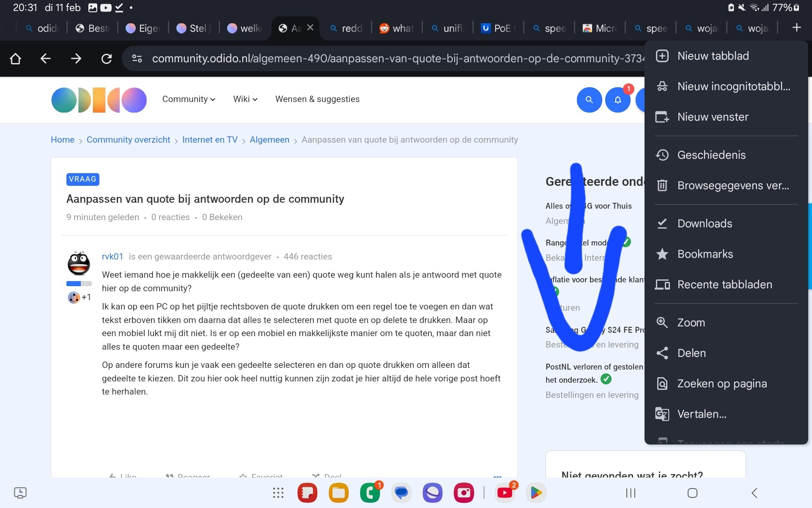Choose Vertalen in the browser menu

tap(726, 414)
